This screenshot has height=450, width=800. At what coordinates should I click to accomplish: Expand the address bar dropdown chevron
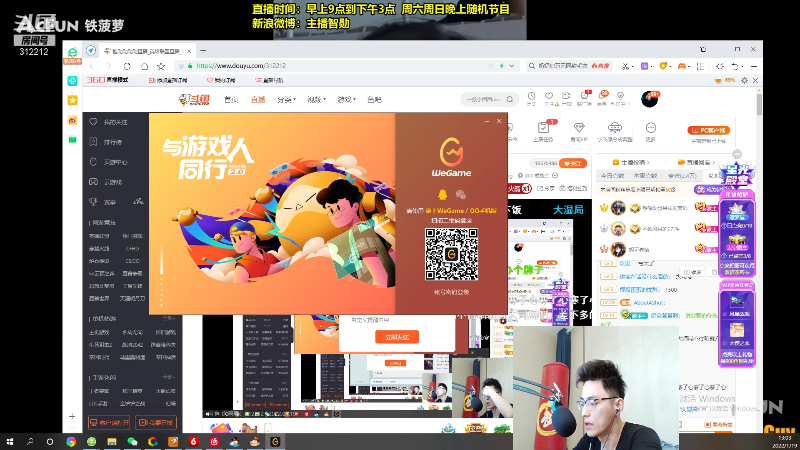pos(512,66)
